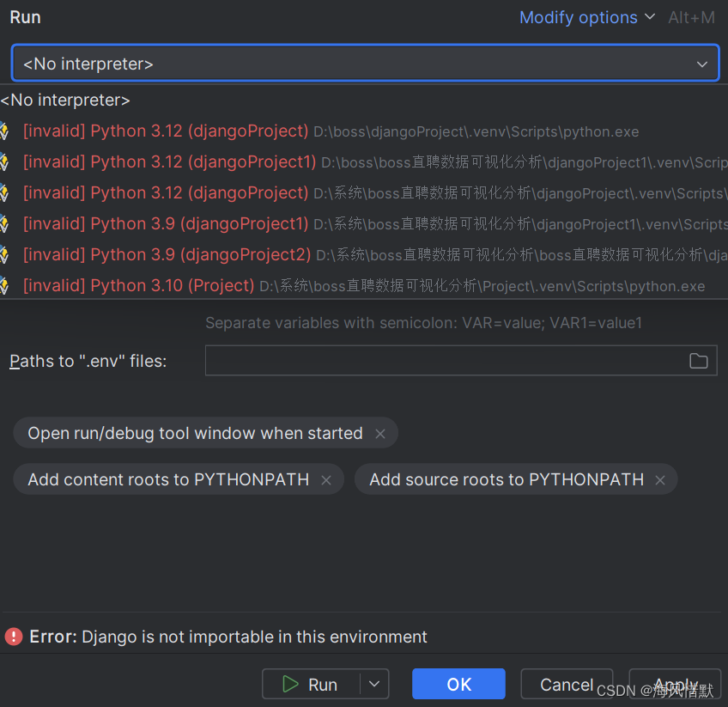Expand the Modify options dropdown
728x707 pixels.
(x=587, y=17)
